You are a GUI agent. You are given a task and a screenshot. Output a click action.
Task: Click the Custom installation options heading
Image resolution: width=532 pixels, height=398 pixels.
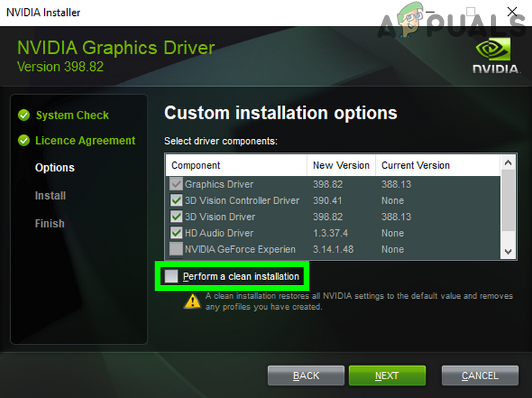280,113
